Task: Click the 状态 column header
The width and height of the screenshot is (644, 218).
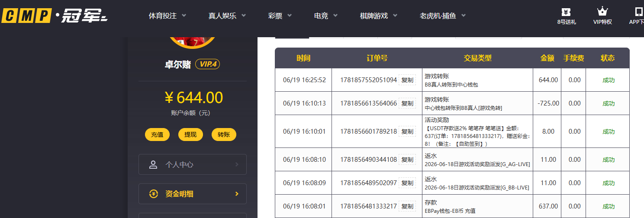Action: (608, 58)
